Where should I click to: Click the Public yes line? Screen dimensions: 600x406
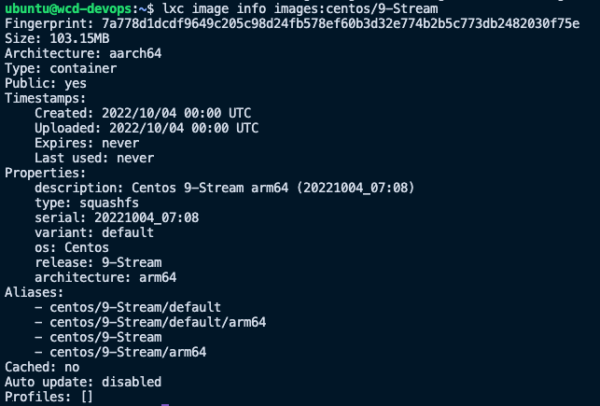pyautogui.click(x=46, y=83)
